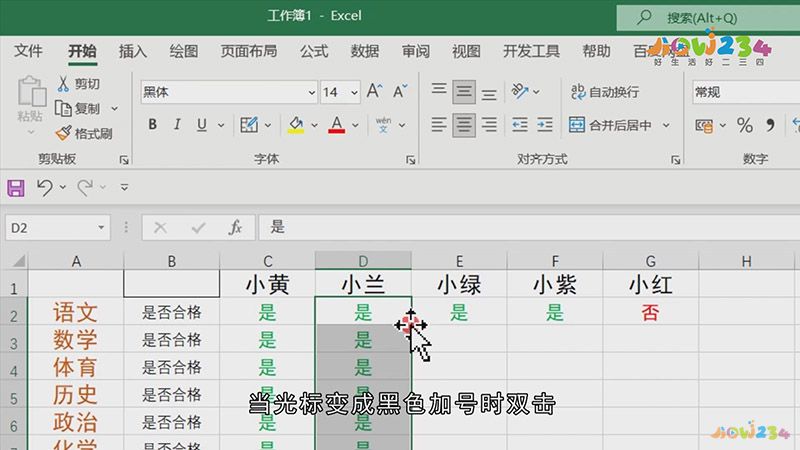Apply percent style
800x450 pixels.
tap(745, 125)
